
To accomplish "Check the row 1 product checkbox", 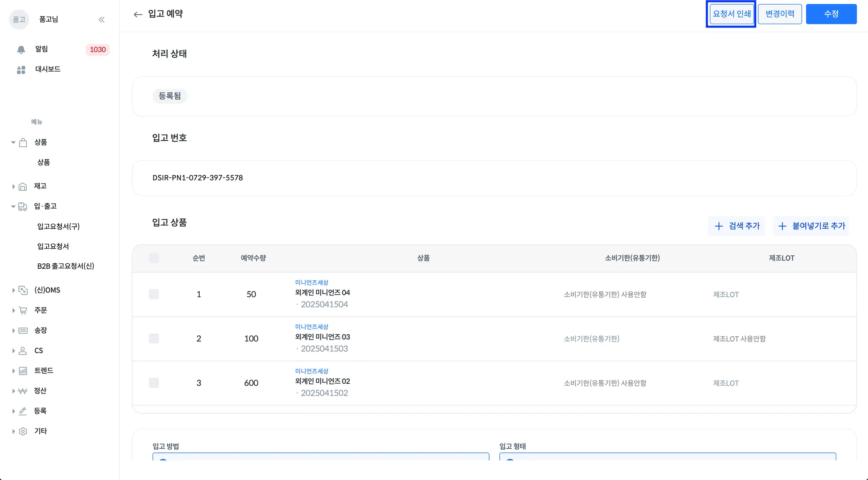I will tap(154, 294).
